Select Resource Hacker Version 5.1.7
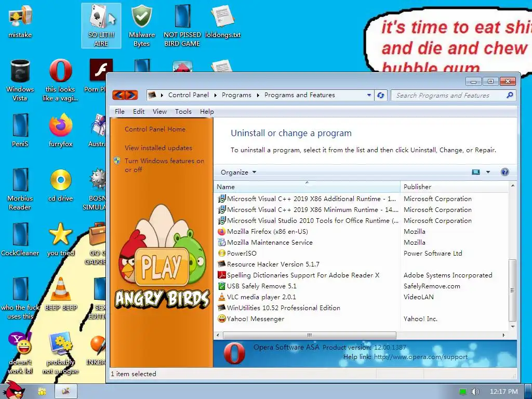 [x=362, y=264]
